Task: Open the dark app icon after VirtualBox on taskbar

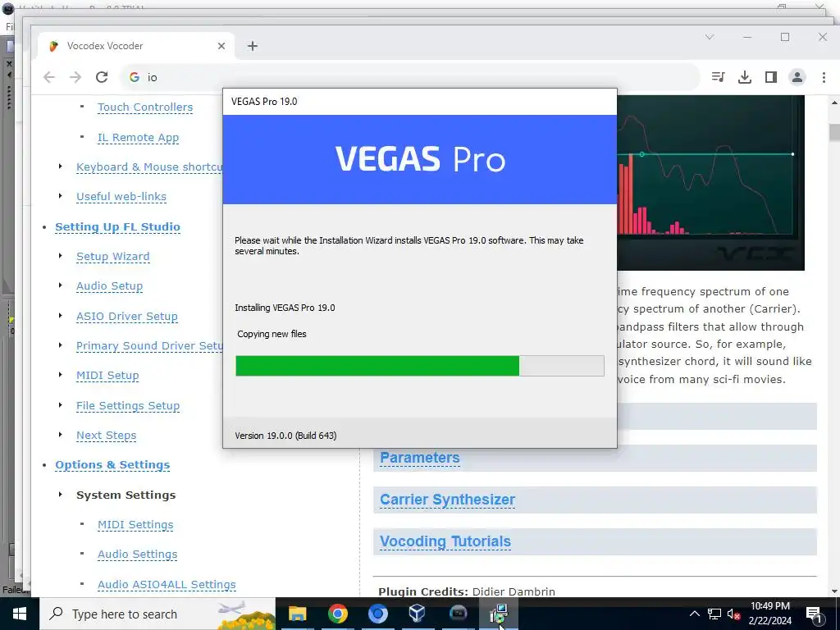Action: pyautogui.click(x=458, y=614)
